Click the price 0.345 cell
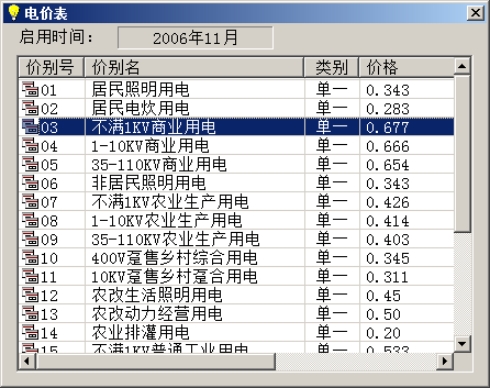 tap(388, 258)
